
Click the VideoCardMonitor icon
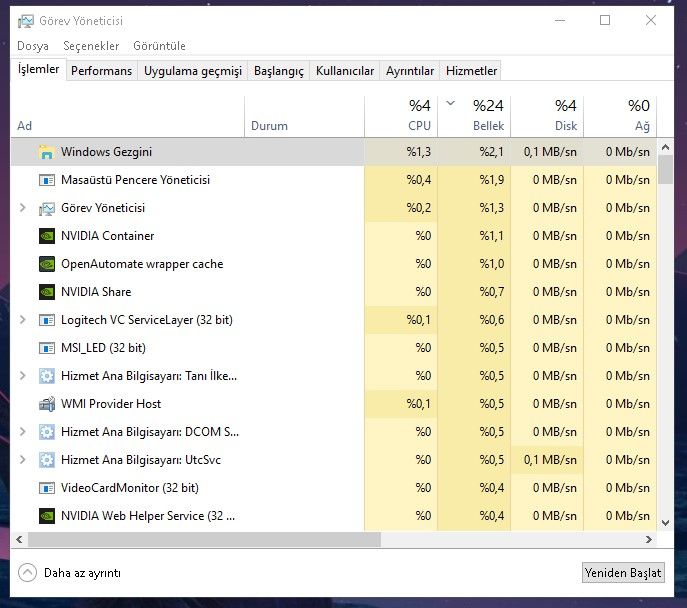click(x=46, y=488)
